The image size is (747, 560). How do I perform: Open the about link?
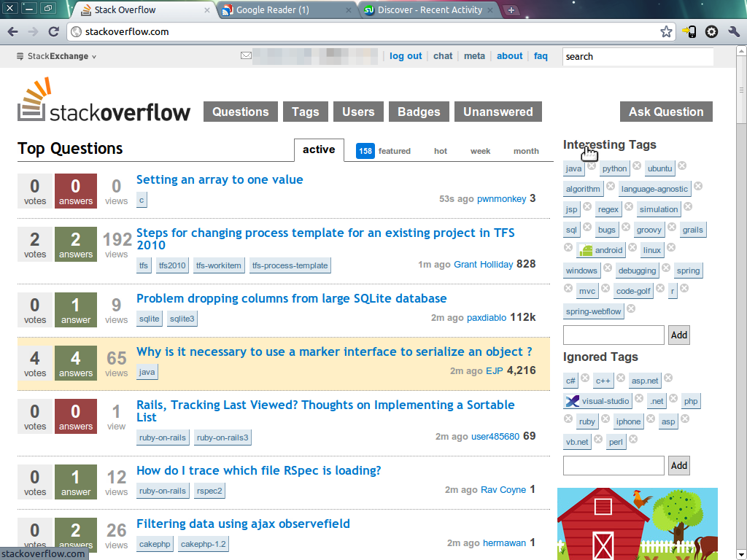click(x=510, y=56)
